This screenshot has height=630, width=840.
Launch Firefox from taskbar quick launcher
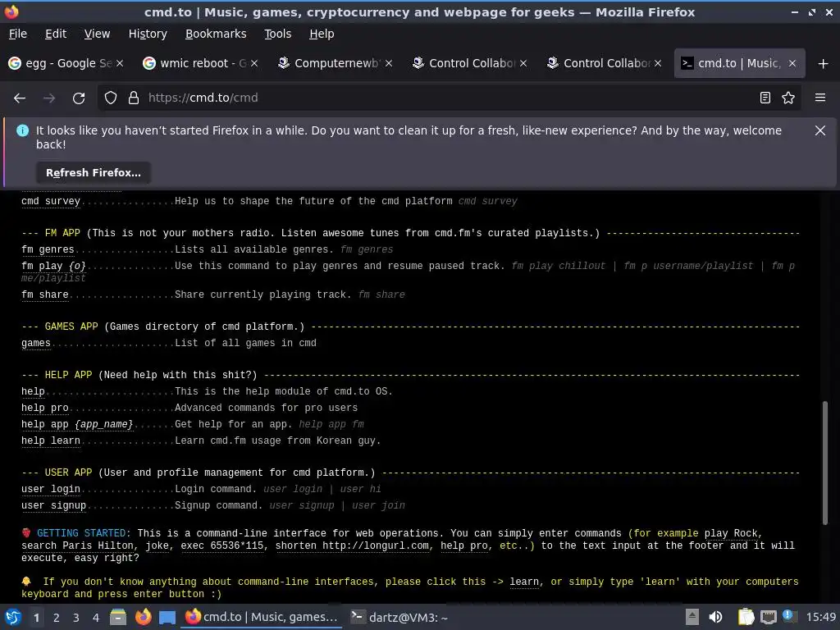coord(143,617)
